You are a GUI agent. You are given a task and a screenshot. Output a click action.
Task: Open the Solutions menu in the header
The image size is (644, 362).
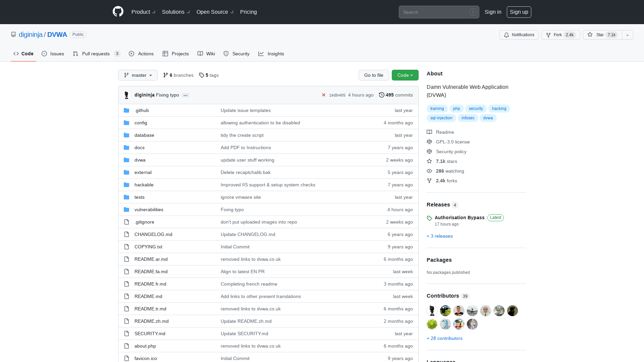(x=176, y=12)
